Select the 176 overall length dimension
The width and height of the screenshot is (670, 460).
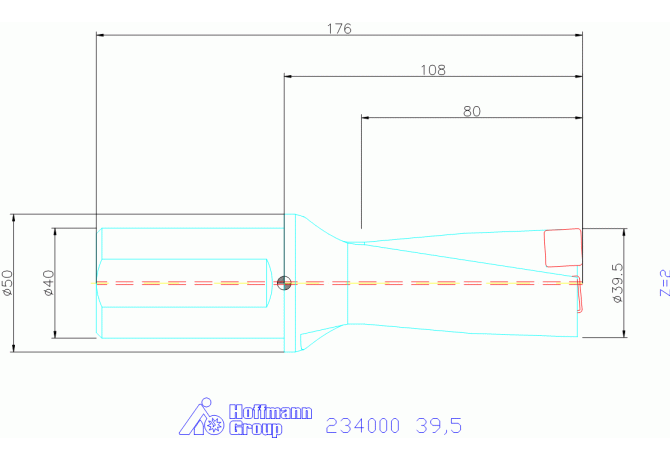tap(339, 28)
